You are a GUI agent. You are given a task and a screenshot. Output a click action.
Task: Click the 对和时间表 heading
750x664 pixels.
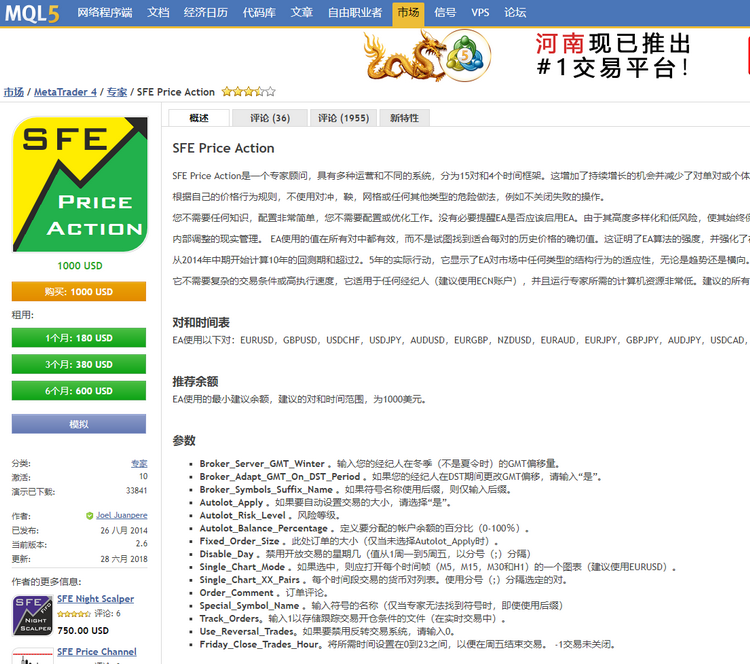[201, 323]
